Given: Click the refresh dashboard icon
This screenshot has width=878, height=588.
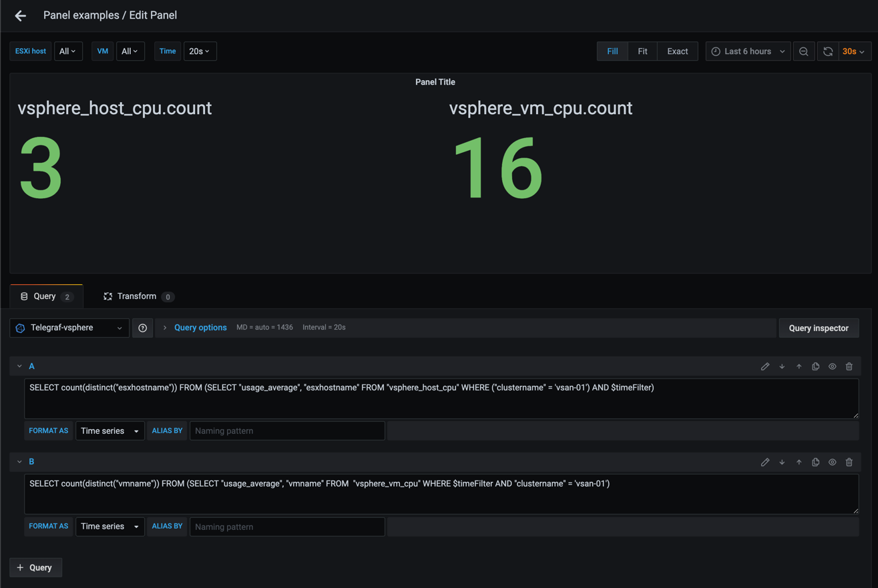Looking at the screenshot, I should coord(828,51).
